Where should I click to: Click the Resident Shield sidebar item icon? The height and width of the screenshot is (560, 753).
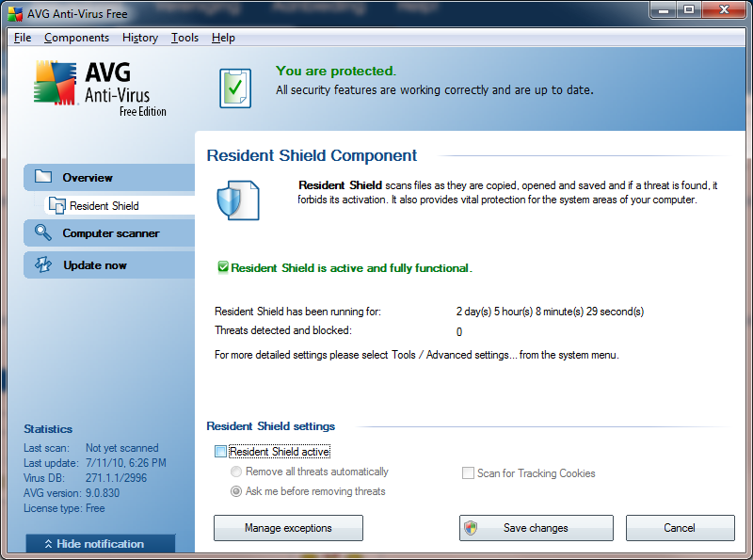pyautogui.click(x=57, y=205)
